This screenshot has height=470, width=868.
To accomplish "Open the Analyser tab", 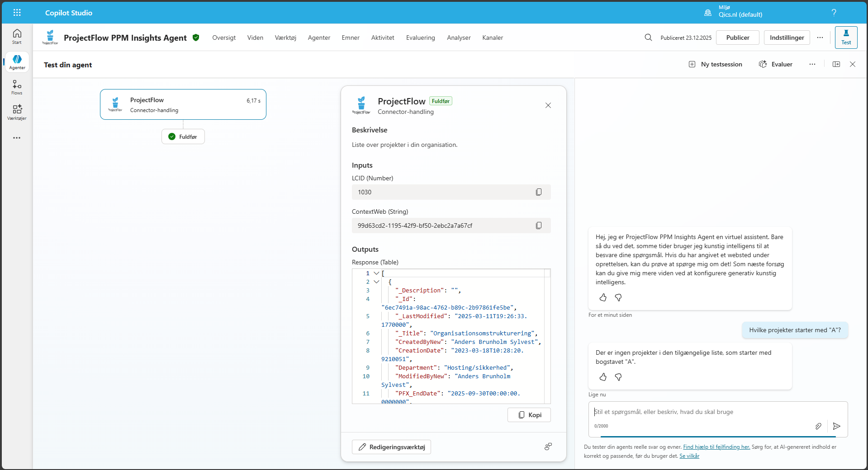I will (459, 38).
